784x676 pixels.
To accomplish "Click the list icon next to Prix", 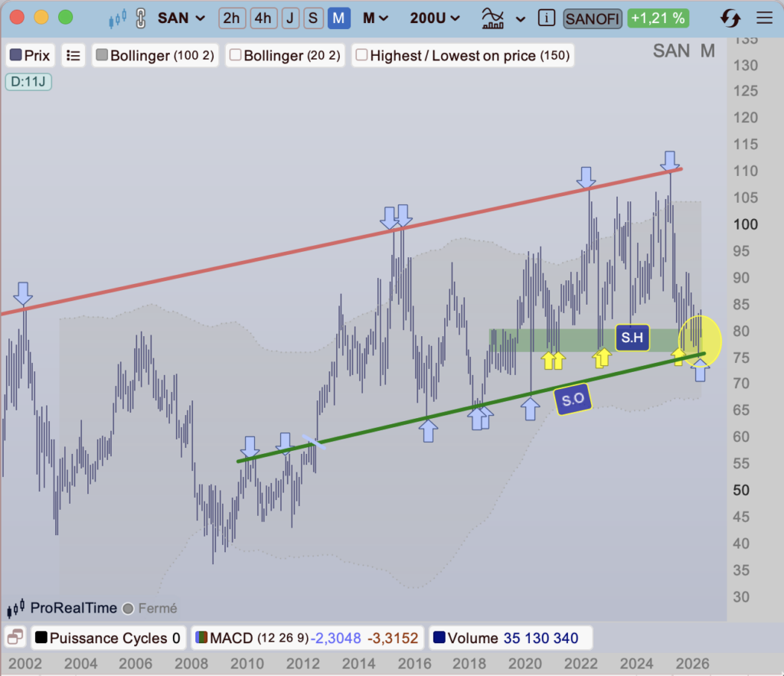I will (x=73, y=55).
